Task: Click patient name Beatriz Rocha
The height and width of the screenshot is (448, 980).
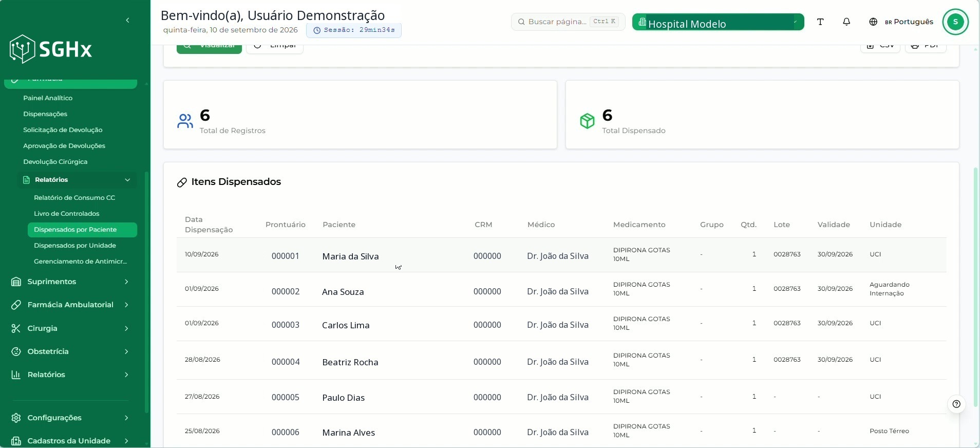Action: [x=350, y=362]
